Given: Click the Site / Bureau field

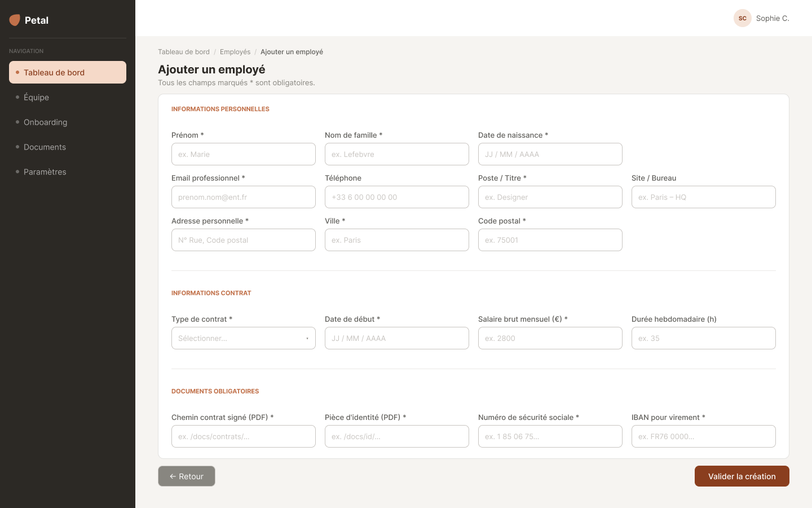Looking at the screenshot, I should tap(704, 197).
